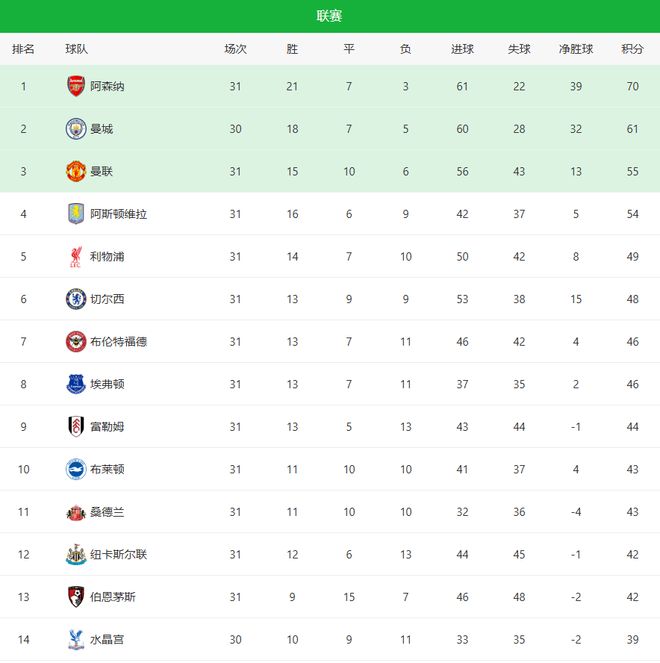660x663 pixels.
Task: Click the 排名 column header
Action: (23, 49)
